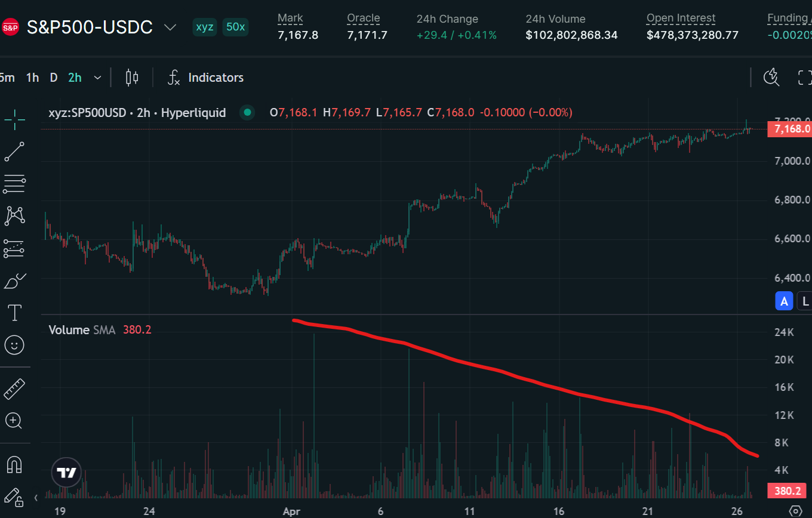The width and height of the screenshot is (812, 518).
Task: Click the green market status dot
Action: 247,112
